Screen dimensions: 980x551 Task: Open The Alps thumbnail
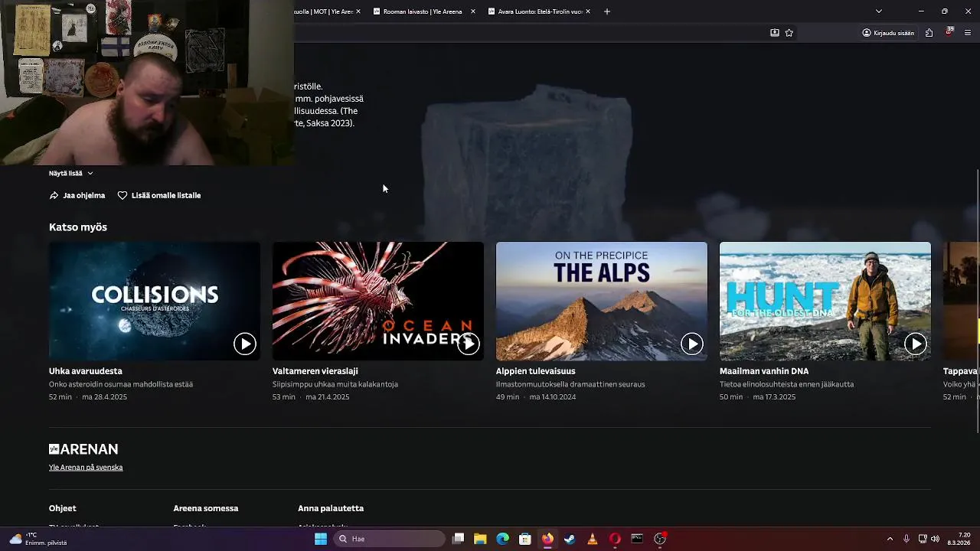click(602, 301)
